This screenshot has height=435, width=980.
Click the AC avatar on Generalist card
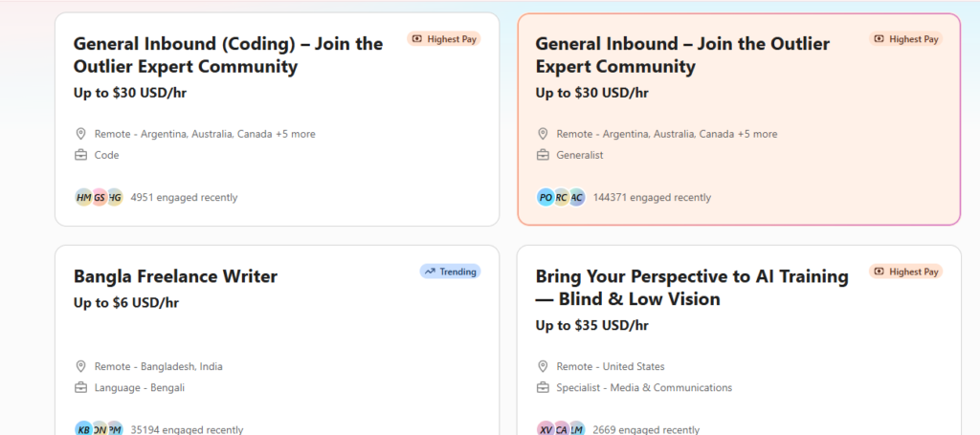[577, 198]
